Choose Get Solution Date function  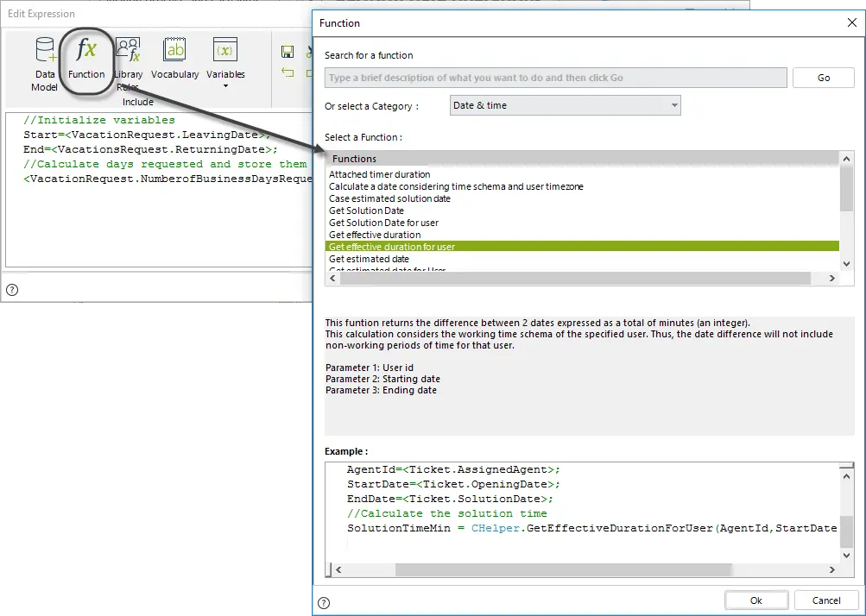coord(366,211)
